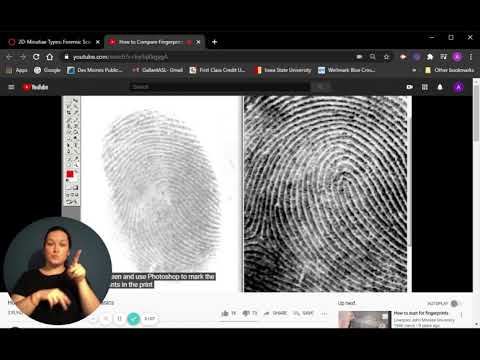Open the GallantASL Gmail bookmark
The image size is (480, 360).
click(x=158, y=70)
